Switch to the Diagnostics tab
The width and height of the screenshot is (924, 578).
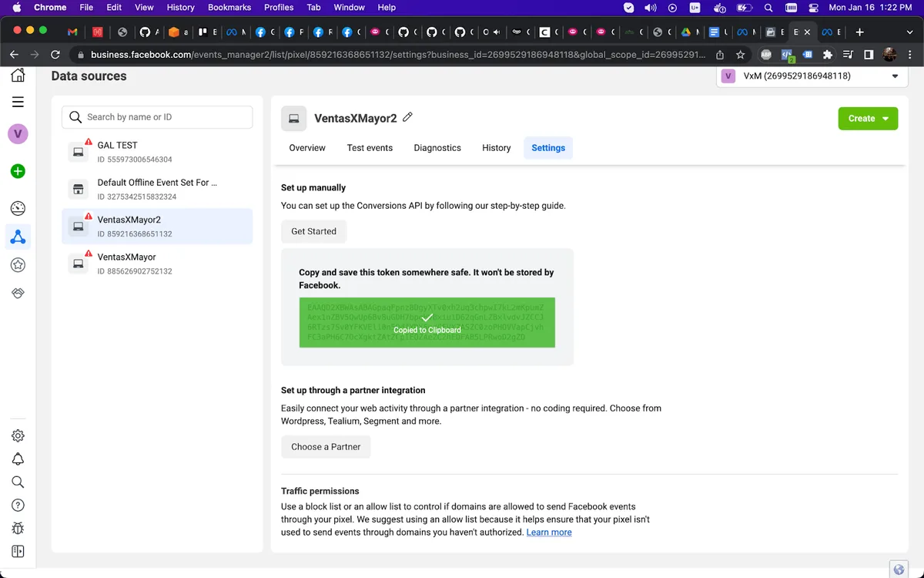(x=437, y=148)
